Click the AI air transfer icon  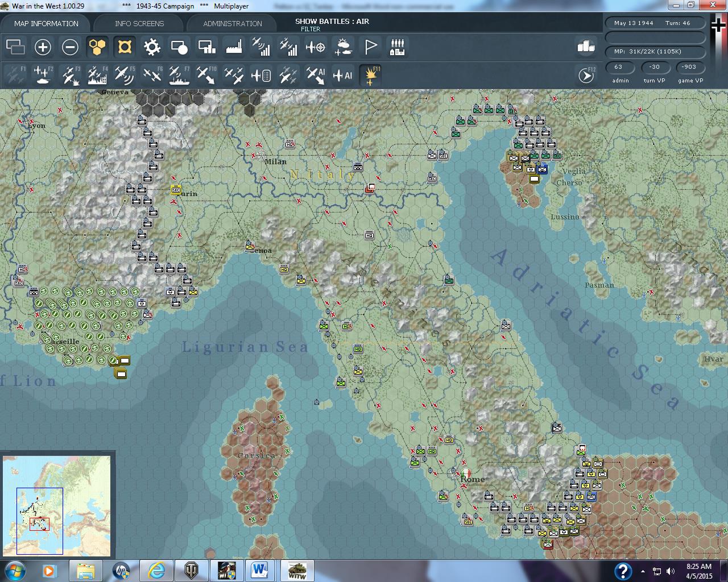316,75
